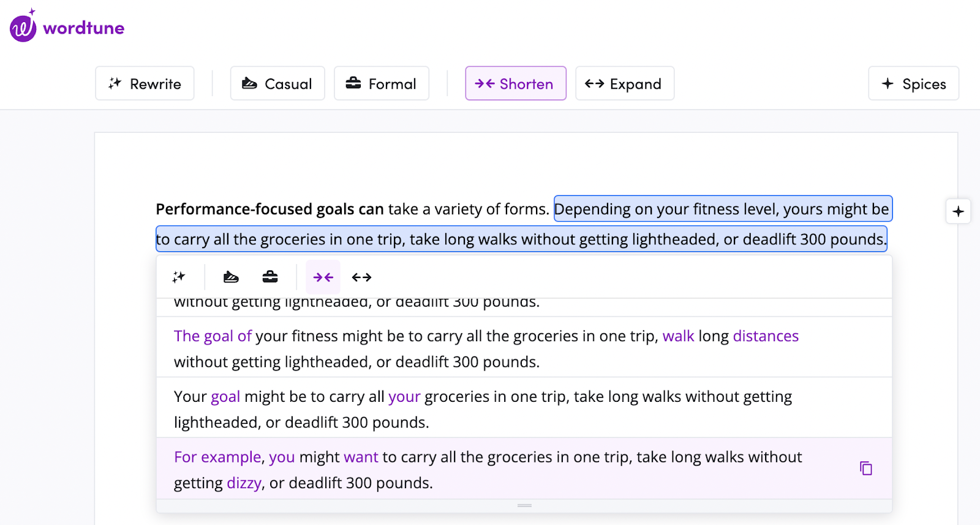This screenshot has width=980, height=525.
Task: Click the rewrite sparkle icon in popup toolbar
Action: [x=179, y=277]
